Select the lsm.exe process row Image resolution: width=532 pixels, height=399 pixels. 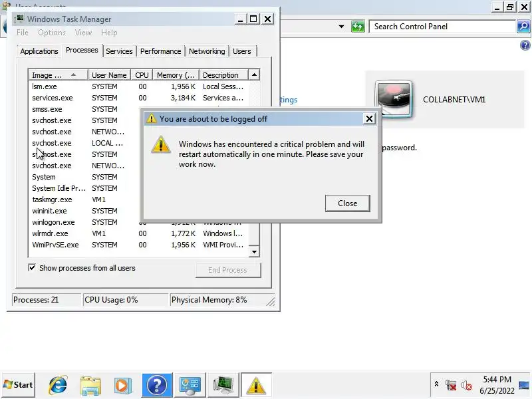(x=138, y=86)
